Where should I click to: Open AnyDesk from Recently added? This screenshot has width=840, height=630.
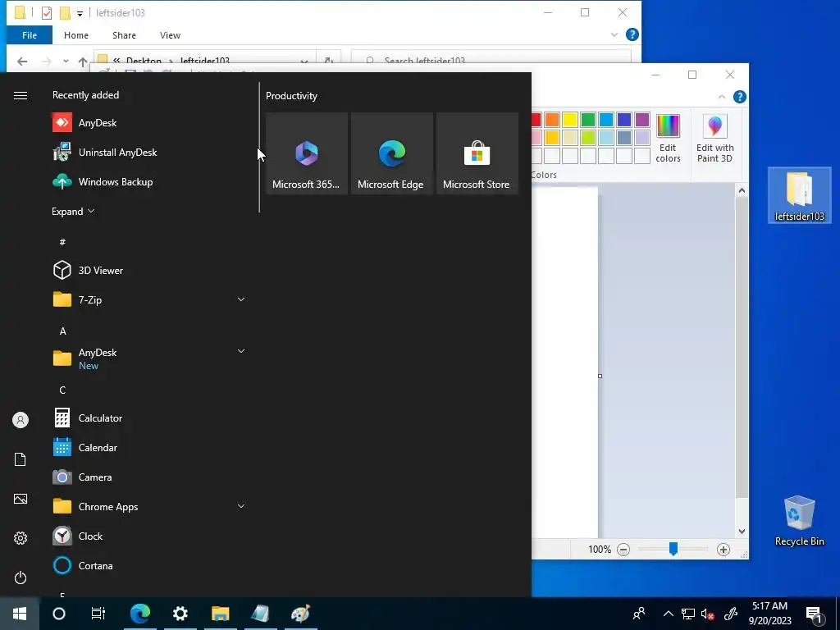[150, 123]
